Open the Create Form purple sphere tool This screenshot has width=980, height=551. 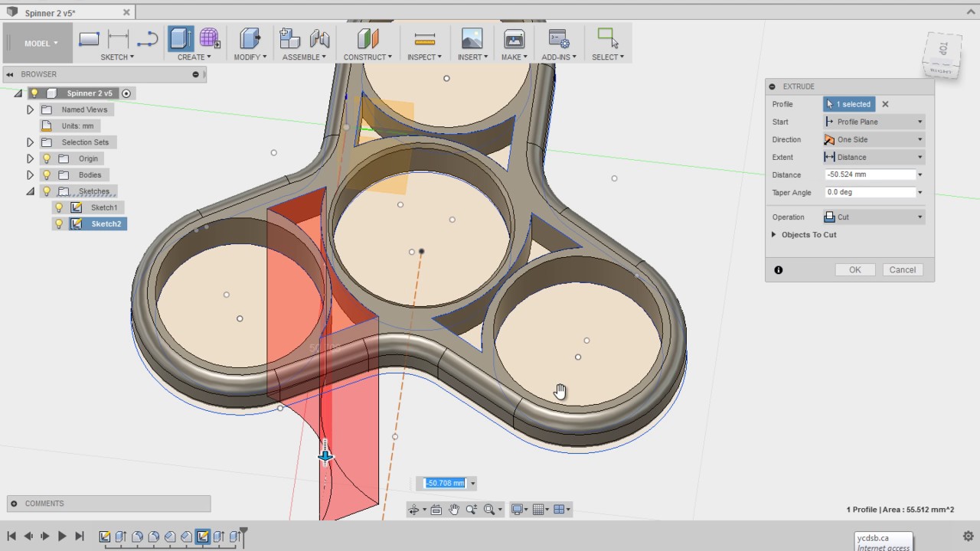(210, 38)
